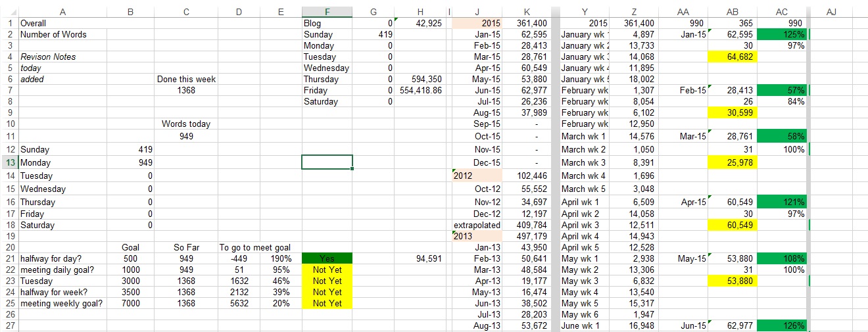The height and width of the screenshot is (332, 868).
Task: Select the empty active cell F13
Action: pos(327,162)
